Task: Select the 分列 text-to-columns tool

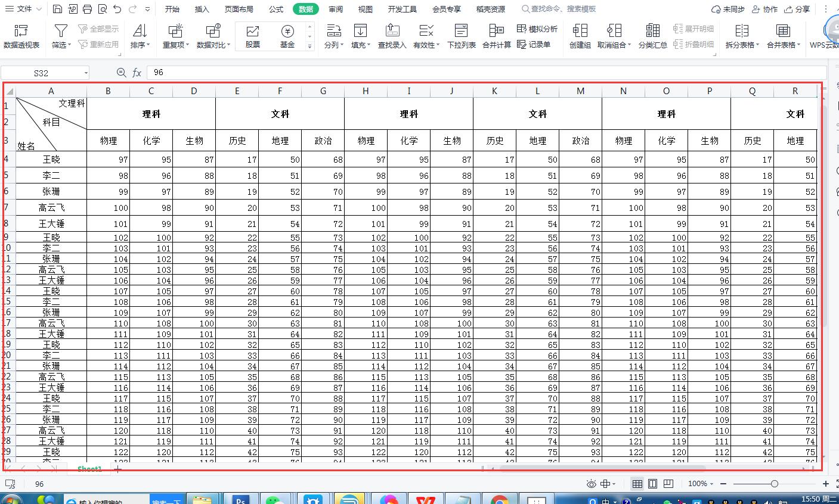Action: (x=333, y=35)
